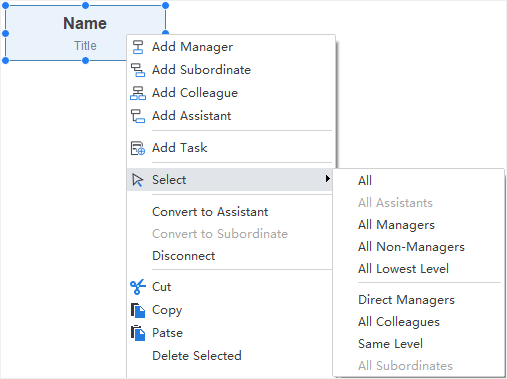Image resolution: width=507 pixels, height=379 pixels.
Task: Click the Add Subordinate icon
Action: [138, 70]
